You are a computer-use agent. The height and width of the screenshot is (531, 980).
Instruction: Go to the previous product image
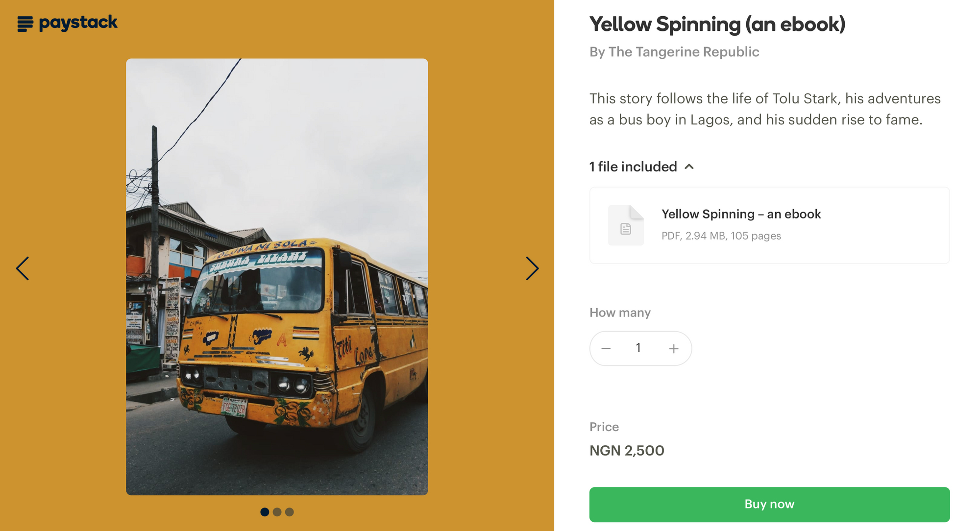(23, 268)
